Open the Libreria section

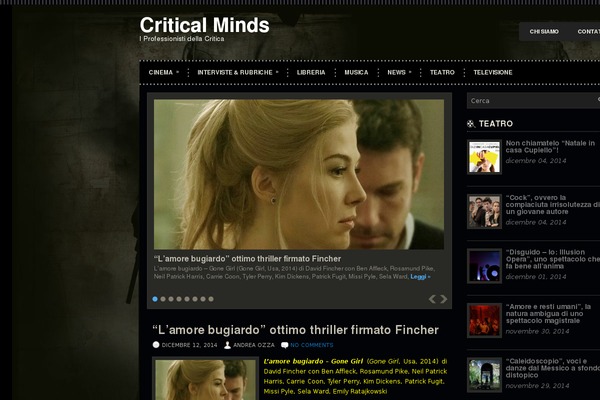(311, 72)
